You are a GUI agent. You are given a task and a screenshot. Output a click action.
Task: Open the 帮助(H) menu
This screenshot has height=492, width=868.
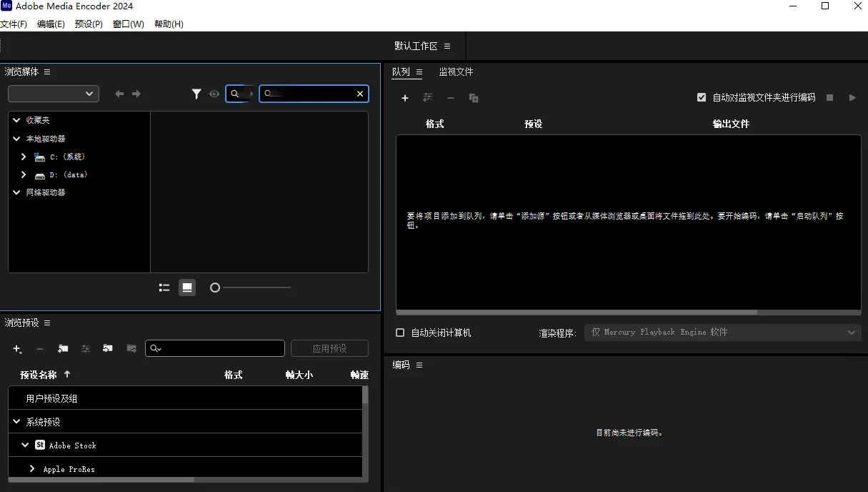coord(169,24)
